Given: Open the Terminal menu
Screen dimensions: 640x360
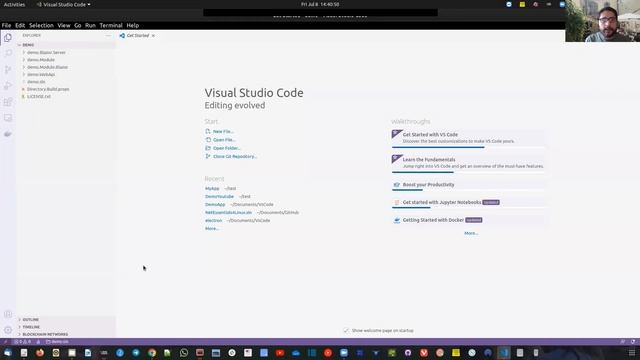Looking at the screenshot, I should pos(111,25).
